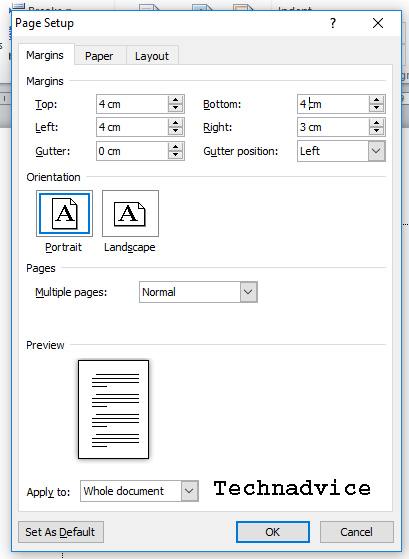Click into the Right margin field

[333, 127]
